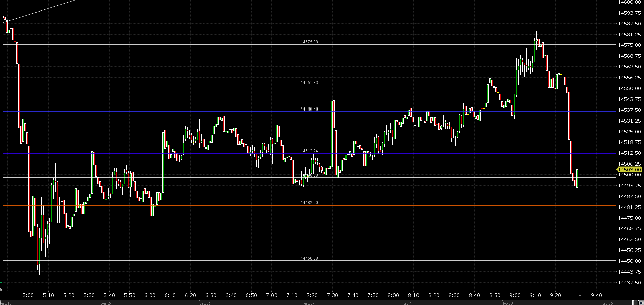Select the thin 14551.83 horizontal line
The image size is (644, 305).
tap(203, 85)
